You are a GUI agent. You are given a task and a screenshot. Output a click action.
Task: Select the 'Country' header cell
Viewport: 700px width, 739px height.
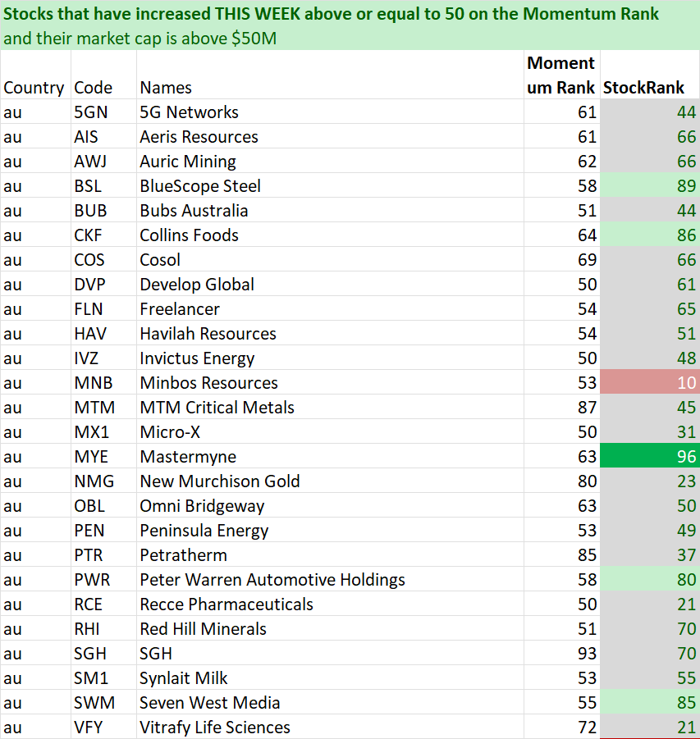(35, 75)
